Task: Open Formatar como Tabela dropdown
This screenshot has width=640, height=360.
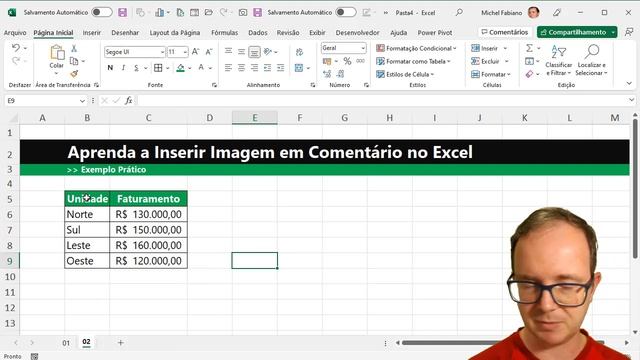Action: (413, 61)
